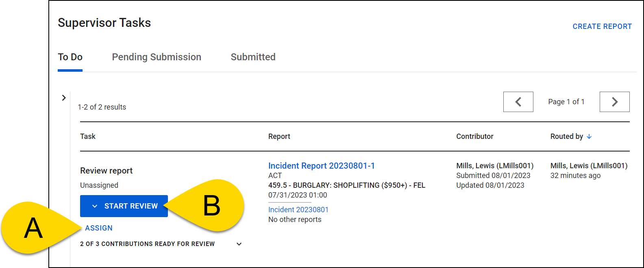Click the Create Report link

point(602,26)
